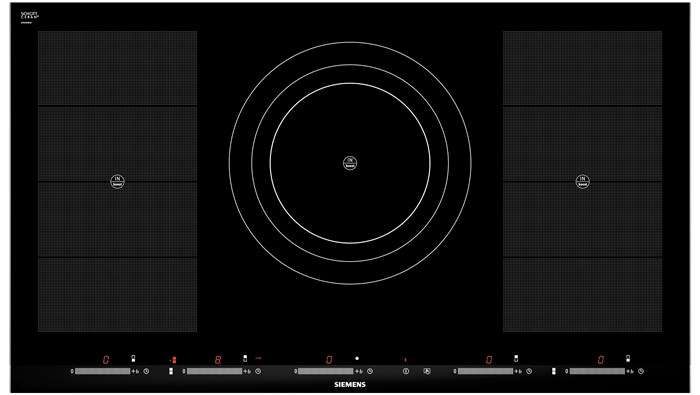The height and width of the screenshot is (395, 700).
Task: Toggle the left flex zone link symbol
Action: [171, 371]
